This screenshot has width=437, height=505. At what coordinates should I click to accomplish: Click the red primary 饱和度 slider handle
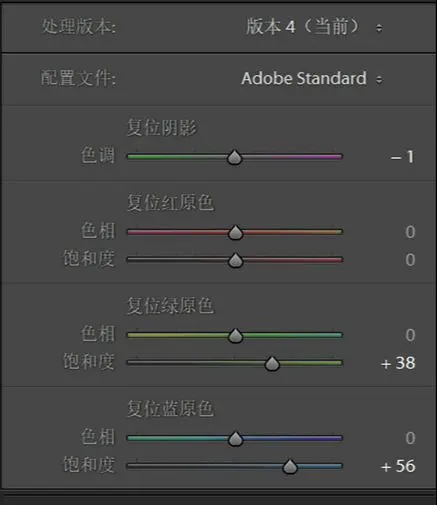click(x=235, y=260)
